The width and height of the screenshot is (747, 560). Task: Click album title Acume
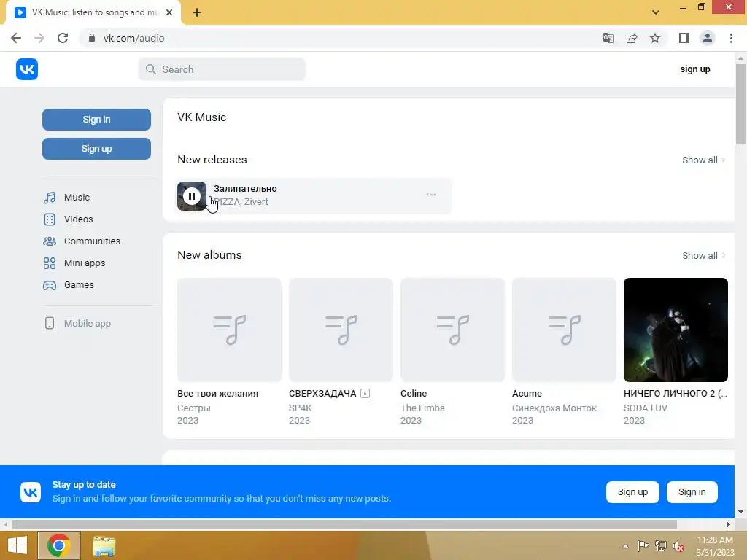point(527,394)
